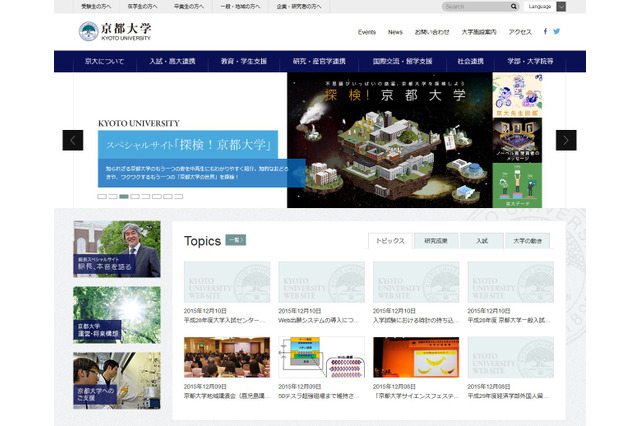Open 研究・産官学連携 menu
Image resolution: width=640 pixels, height=426 pixels.
319,62
